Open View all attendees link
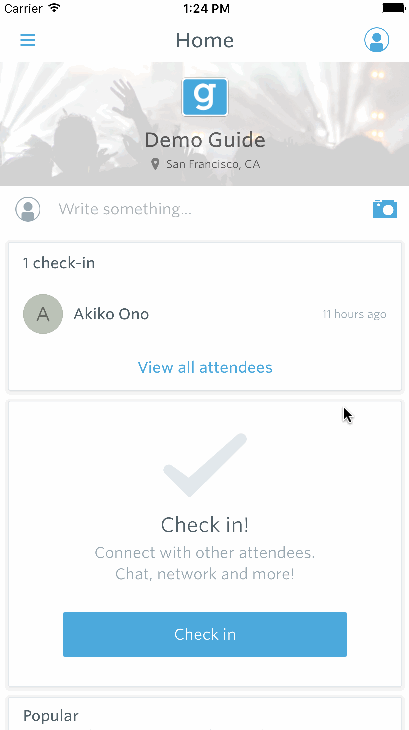The image size is (409, 730). (205, 367)
